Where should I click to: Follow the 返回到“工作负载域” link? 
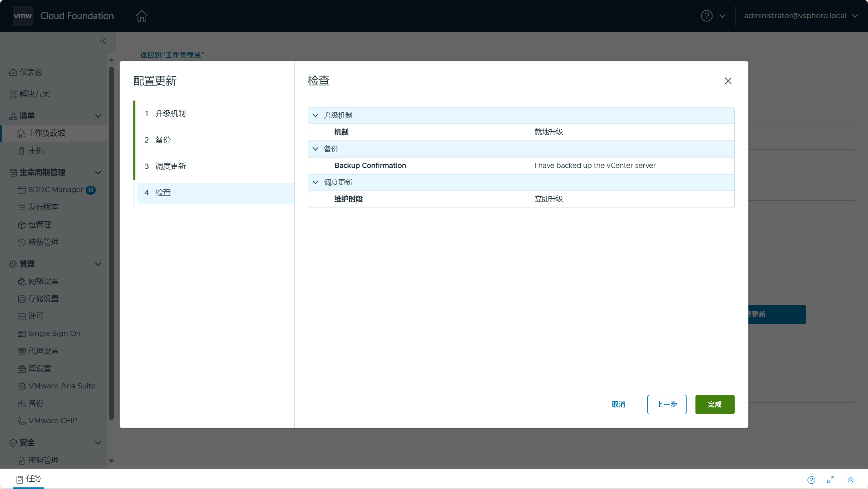pos(173,55)
